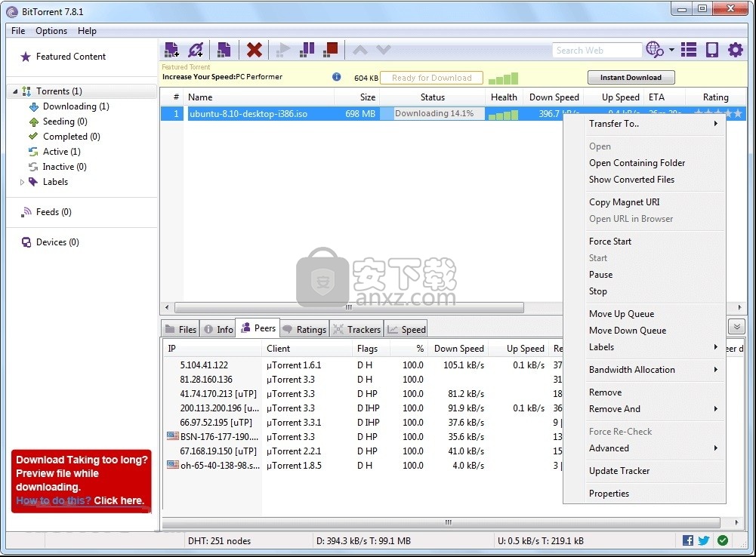This screenshot has width=756, height=557.
Task: Select Feeds (0) in the sidebar
Action: [x=54, y=212]
